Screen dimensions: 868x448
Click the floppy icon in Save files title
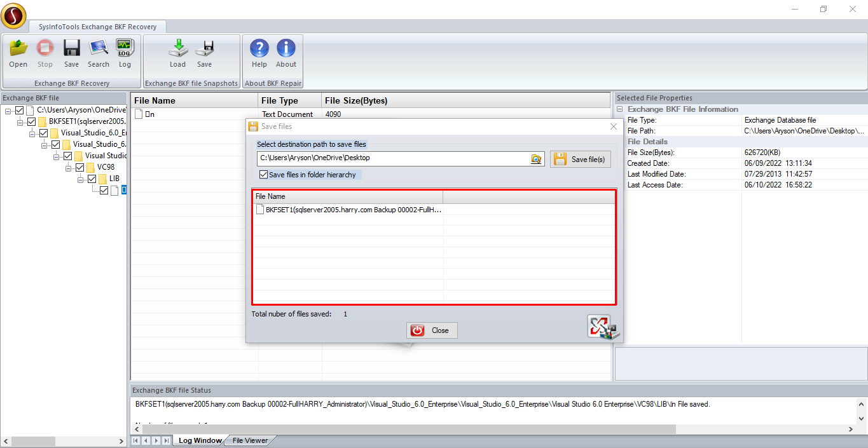(x=253, y=126)
